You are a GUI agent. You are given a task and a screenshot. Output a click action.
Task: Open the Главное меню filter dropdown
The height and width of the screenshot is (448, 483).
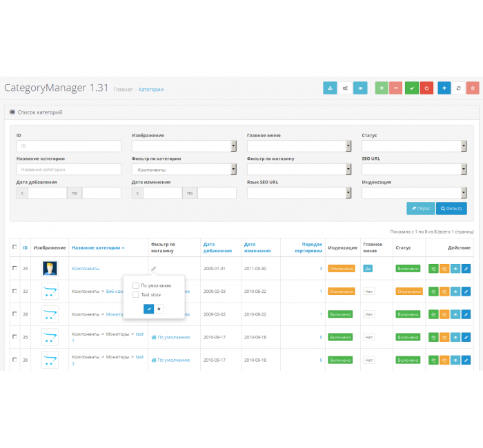299,146
